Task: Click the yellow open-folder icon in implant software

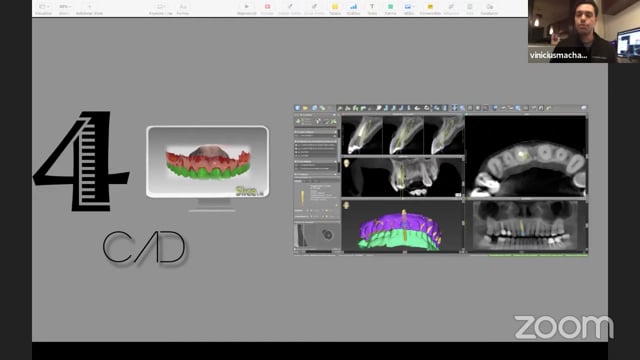Action: (305, 108)
